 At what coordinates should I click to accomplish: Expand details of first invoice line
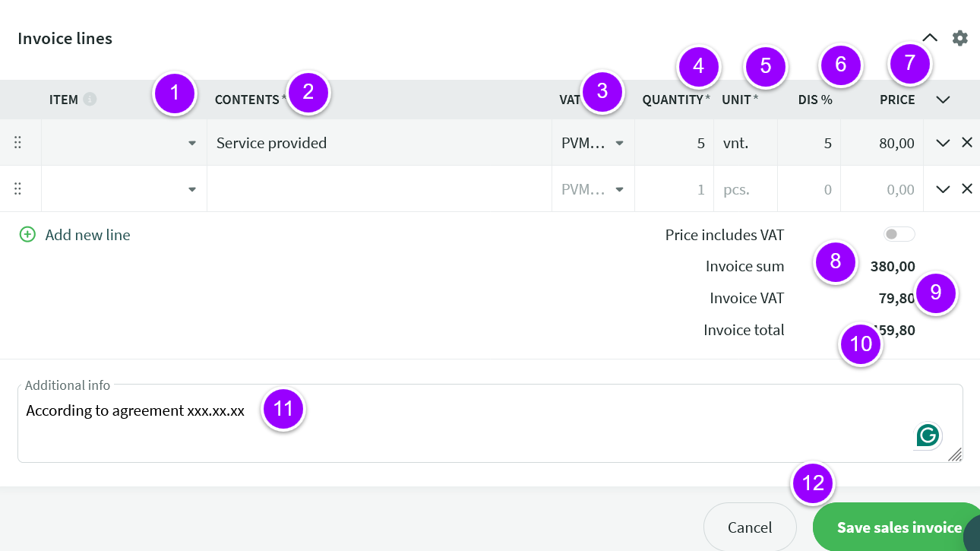click(944, 143)
